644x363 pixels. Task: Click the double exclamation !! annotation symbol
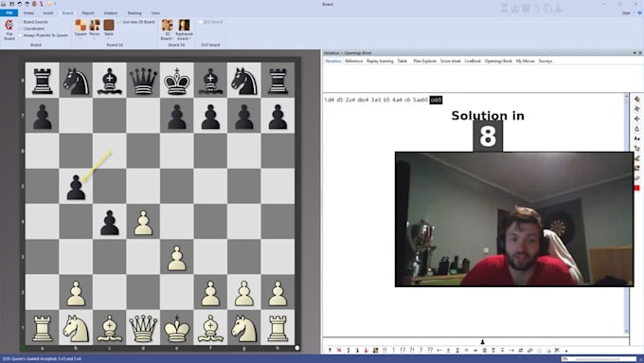pyautogui.click(x=385, y=351)
